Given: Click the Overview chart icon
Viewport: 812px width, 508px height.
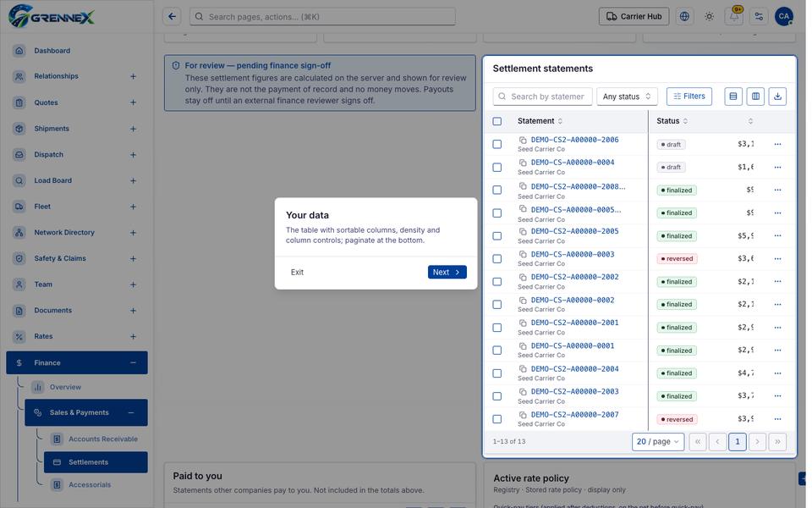Looking at the screenshot, I should pyautogui.click(x=38, y=387).
